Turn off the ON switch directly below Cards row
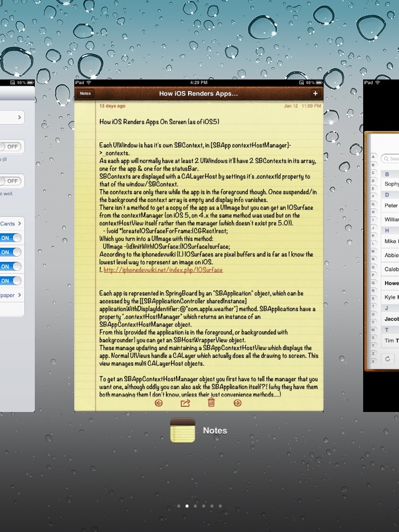This screenshot has width=399, height=532. (10, 238)
